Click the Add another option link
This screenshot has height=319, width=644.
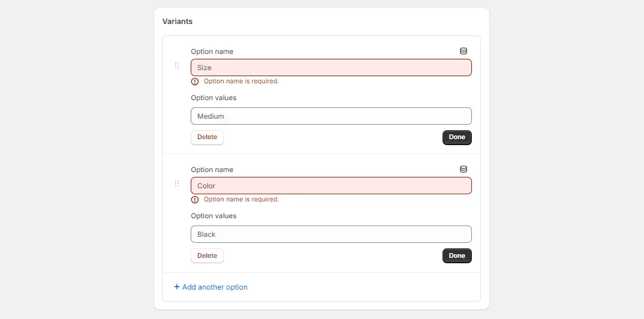pyautogui.click(x=210, y=287)
